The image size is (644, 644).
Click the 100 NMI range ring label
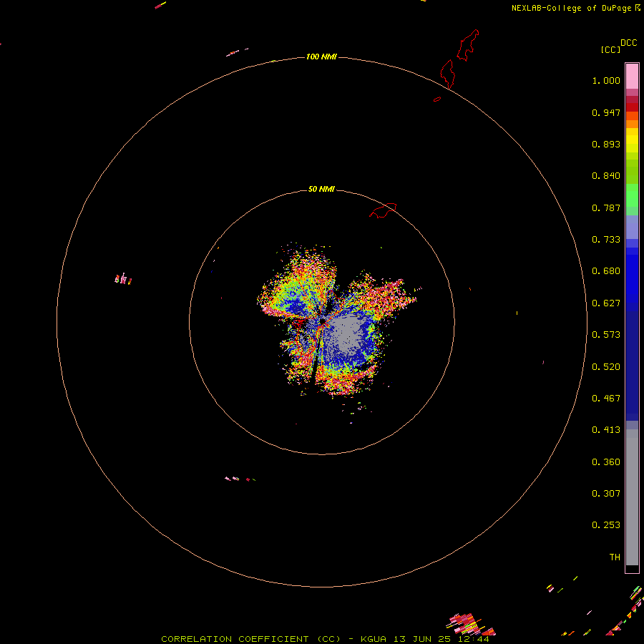click(x=321, y=57)
